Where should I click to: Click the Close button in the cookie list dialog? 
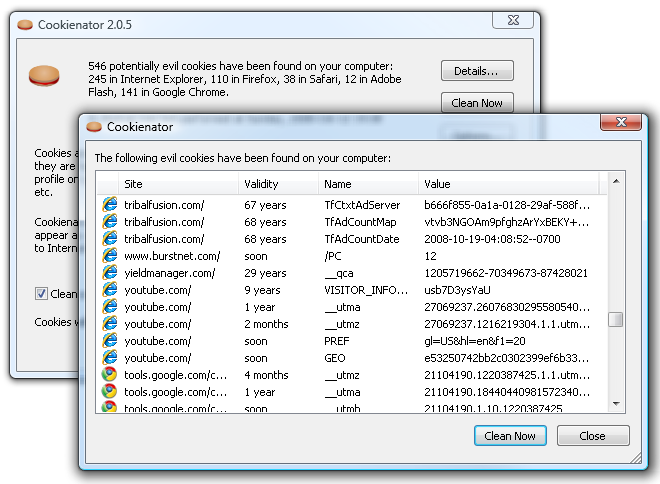[593, 436]
